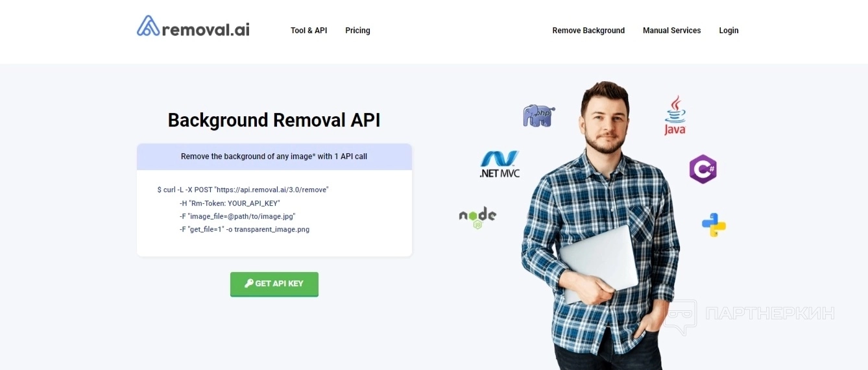
Task: Click the Login link
Action: click(729, 31)
